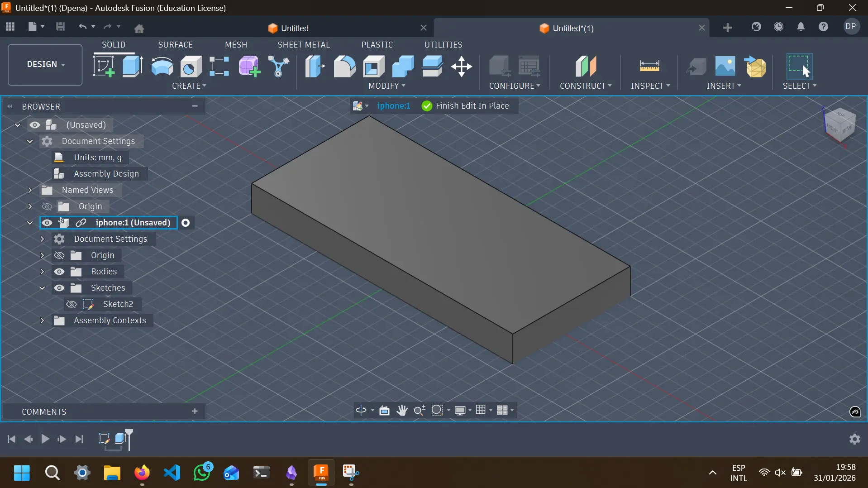Show the Bodies folder eye toggle
This screenshot has height=488, width=868.
pyautogui.click(x=59, y=272)
